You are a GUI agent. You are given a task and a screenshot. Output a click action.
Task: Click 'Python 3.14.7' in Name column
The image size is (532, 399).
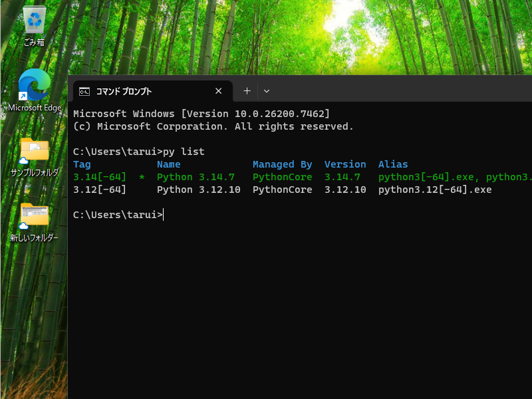[196, 177]
